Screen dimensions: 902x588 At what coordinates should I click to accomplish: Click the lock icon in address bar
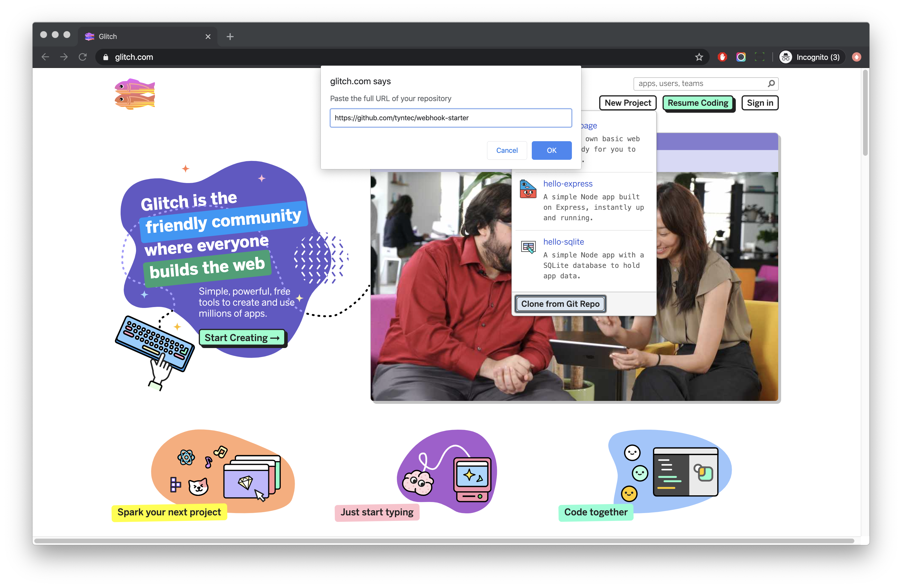(106, 57)
